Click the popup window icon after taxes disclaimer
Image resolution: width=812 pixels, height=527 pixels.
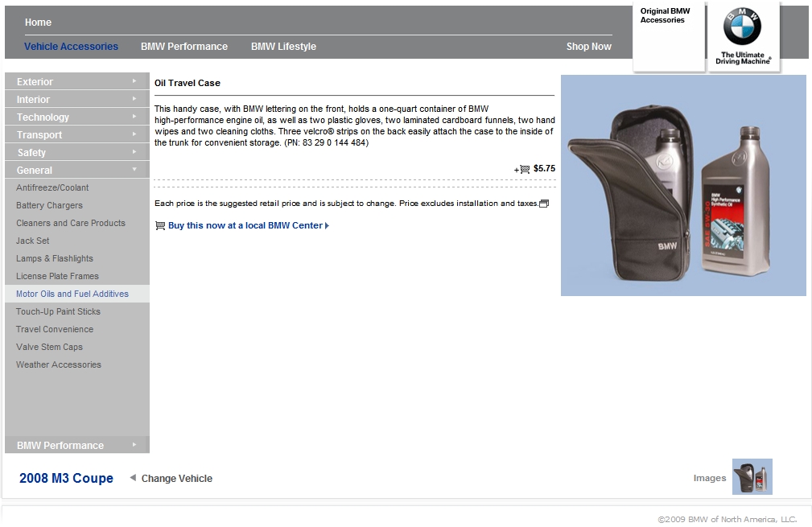coord(544,204)
